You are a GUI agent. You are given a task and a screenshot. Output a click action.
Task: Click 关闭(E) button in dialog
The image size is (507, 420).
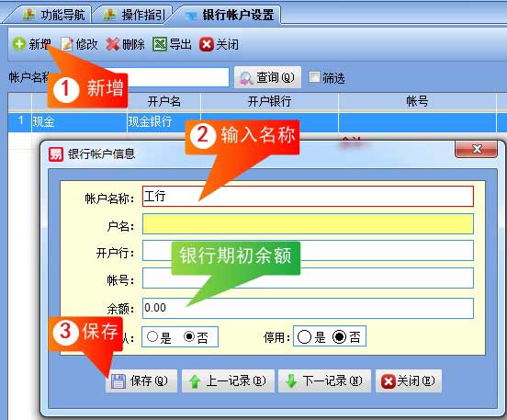[409, 381]
